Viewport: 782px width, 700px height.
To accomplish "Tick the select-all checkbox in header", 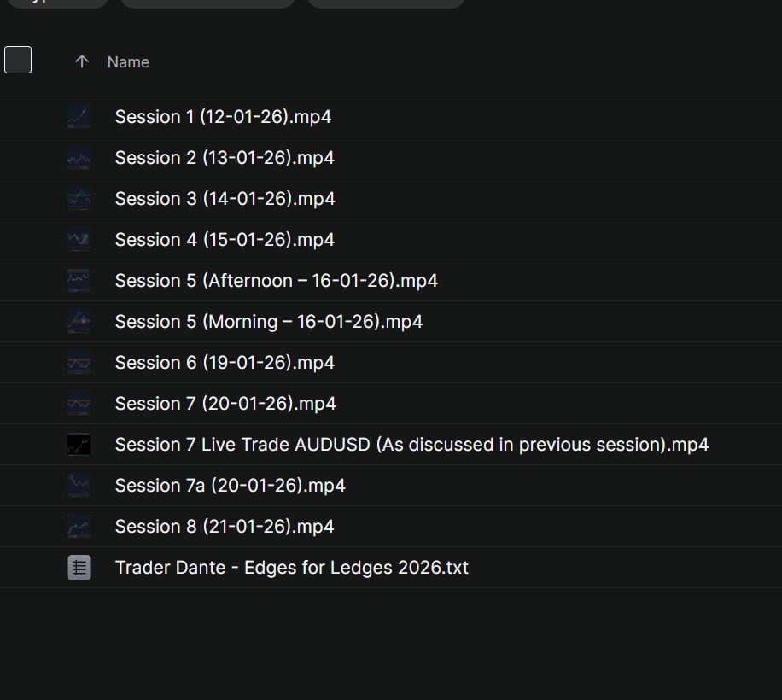I will click(18, 60).
